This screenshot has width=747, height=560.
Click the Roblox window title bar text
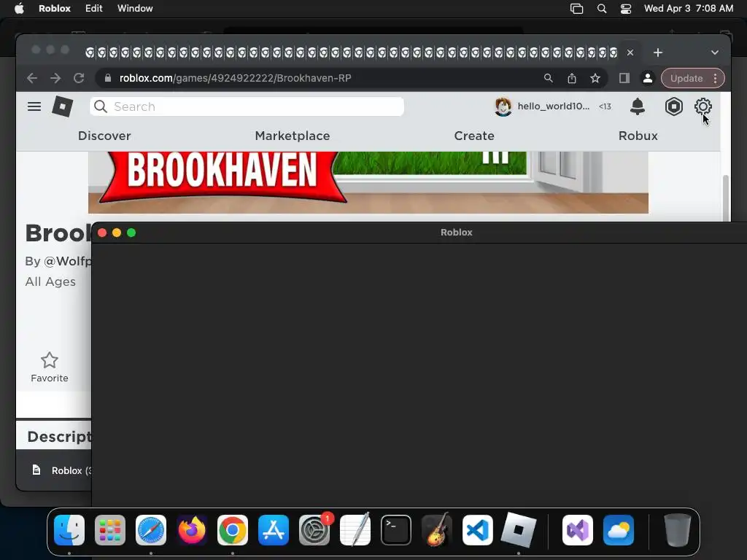click(x=457, y=233)
